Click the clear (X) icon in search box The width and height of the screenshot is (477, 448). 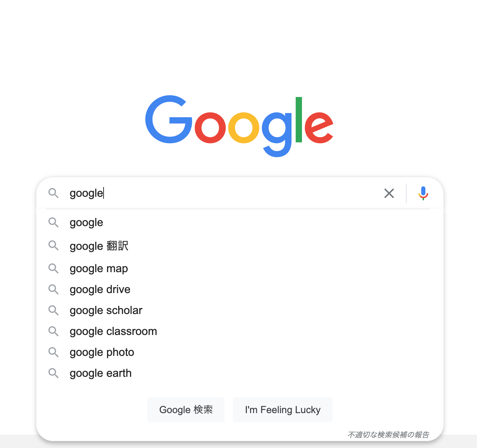tap(389, 193)
